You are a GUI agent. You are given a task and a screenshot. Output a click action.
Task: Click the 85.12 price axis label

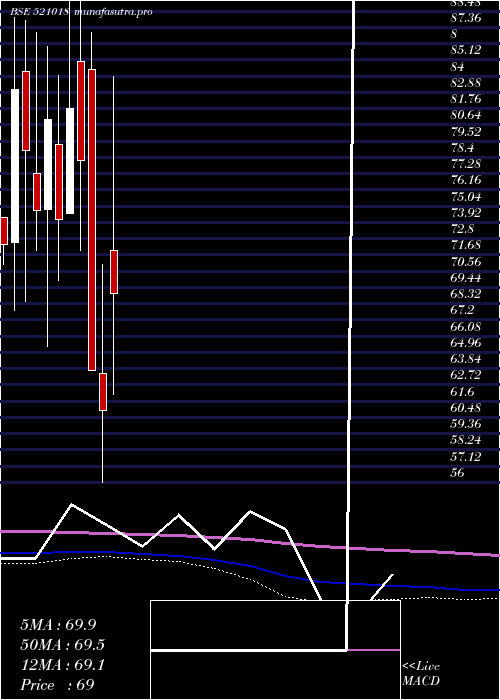pyautogui.click(x=466, y=50)
